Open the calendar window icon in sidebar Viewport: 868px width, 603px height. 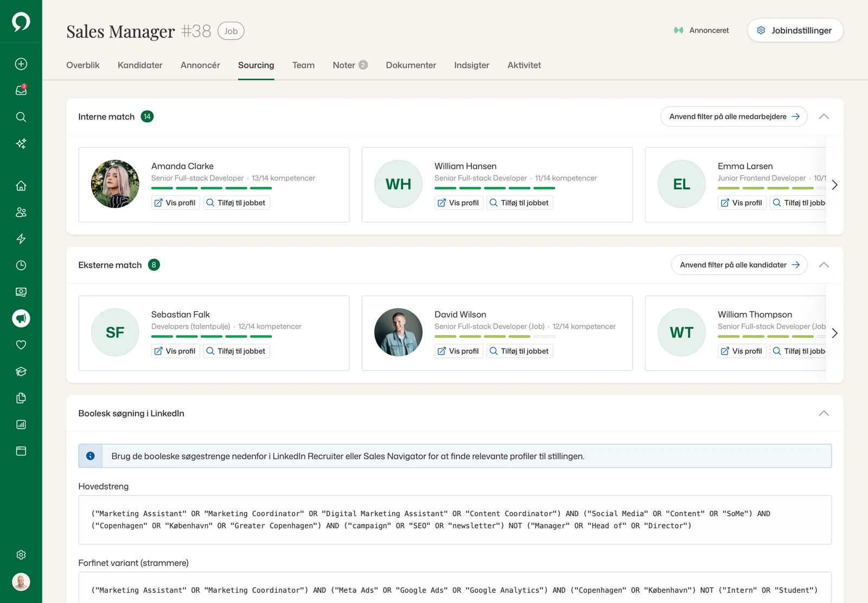coord(21,451)
